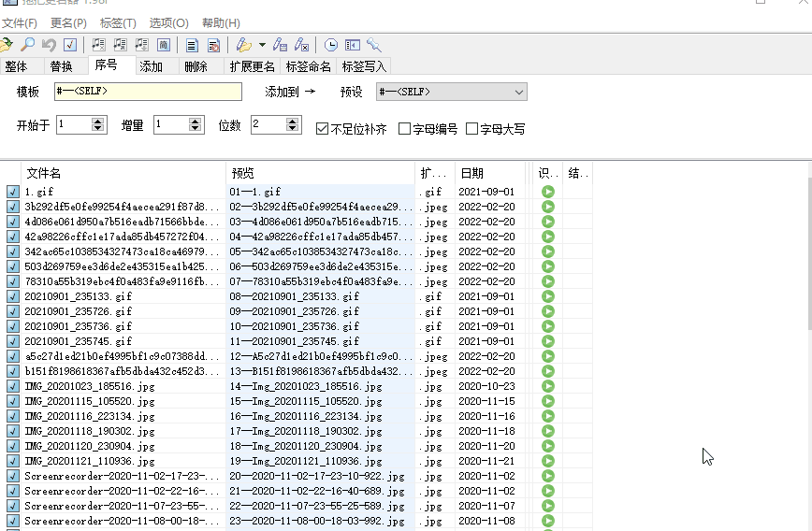This screenshot has width=812, height=531.
Task: Click the pen with save disk icon
Action: click(280, 45)
